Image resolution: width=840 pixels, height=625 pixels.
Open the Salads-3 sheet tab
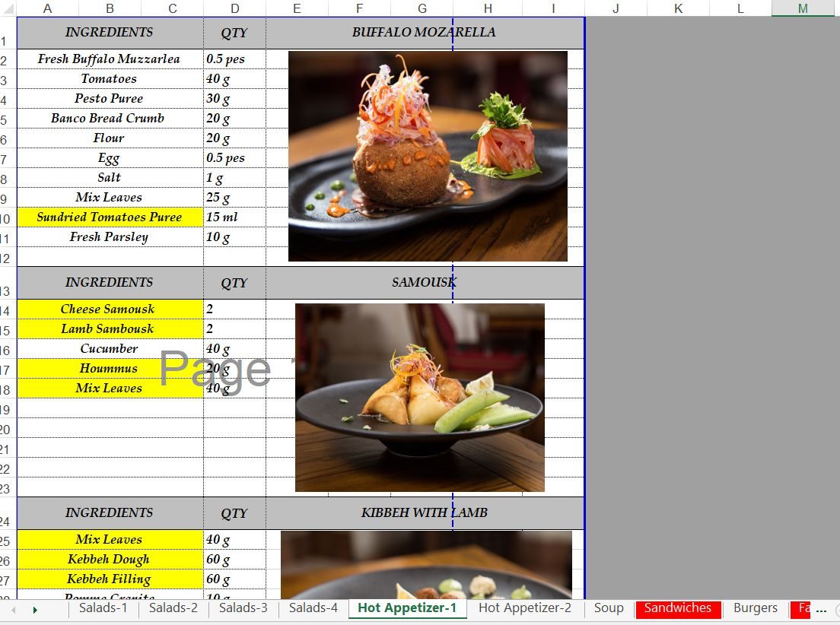(x=243, y=608)
